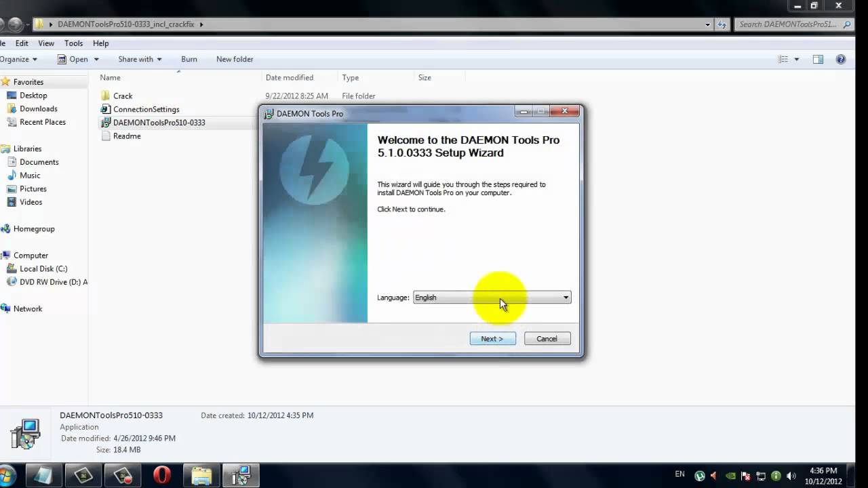The image size is (868, 488).
Task: Click the large application thumbnail in details pane
Action: pyautogui.click(x=26, y=434)
